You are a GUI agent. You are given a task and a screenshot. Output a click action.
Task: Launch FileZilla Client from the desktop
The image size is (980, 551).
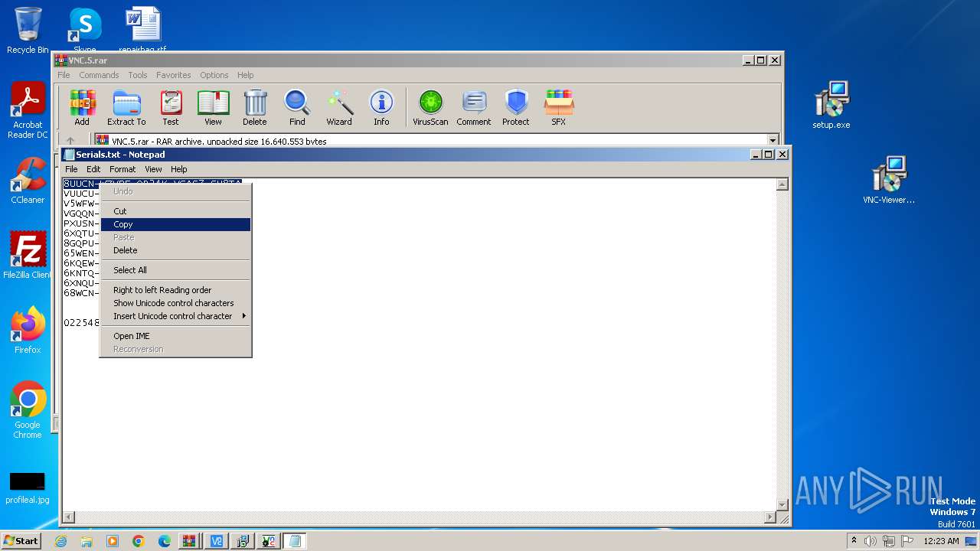click(28, 256)
